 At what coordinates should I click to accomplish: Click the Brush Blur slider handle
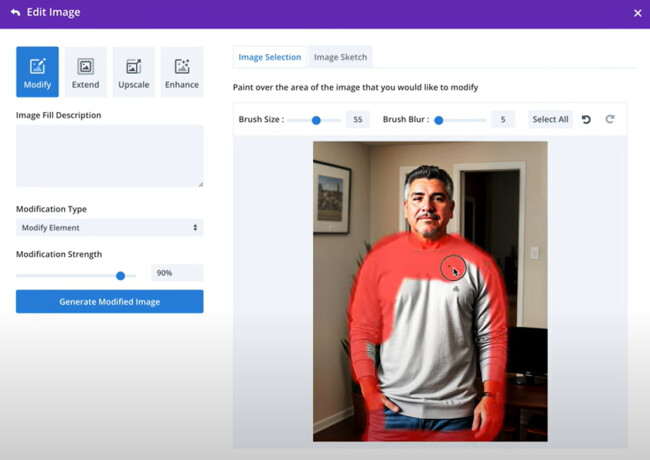click(439, 120)
